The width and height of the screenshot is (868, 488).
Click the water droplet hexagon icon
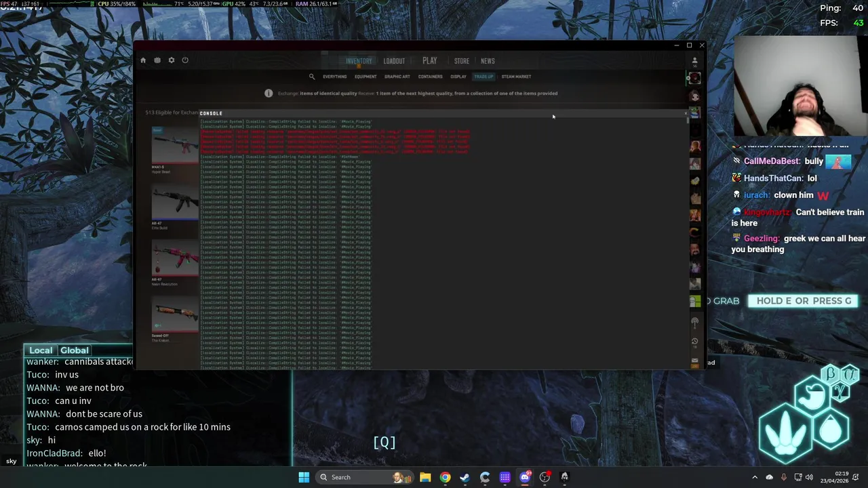click(x=830, y=429)
